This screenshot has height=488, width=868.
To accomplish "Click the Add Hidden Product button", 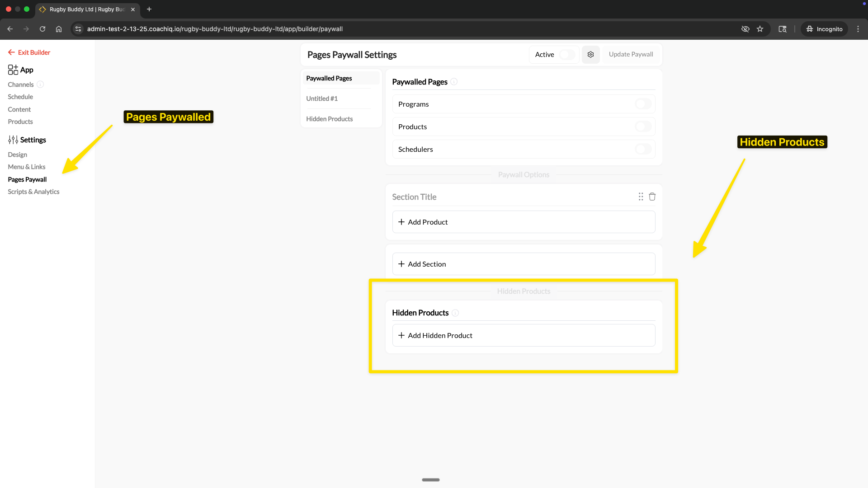I will (x=524, y=335).
